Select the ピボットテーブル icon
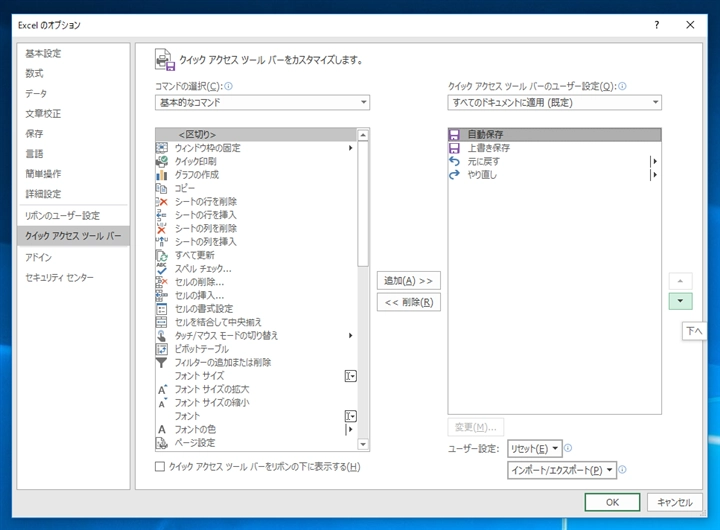Screen dimensions: 720x530 (x=162, y=349)
